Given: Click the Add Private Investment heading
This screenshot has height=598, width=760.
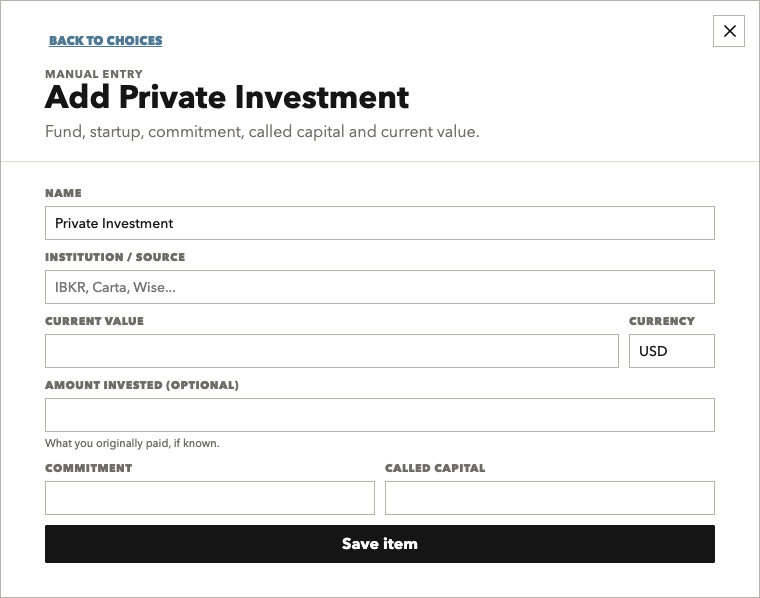Looking at the screenshot, I should pos(227,97).
